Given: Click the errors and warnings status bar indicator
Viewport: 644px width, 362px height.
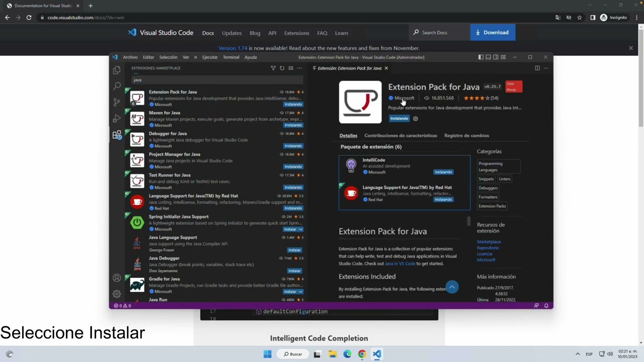Looking at the screenshot, I should point(122,306).
